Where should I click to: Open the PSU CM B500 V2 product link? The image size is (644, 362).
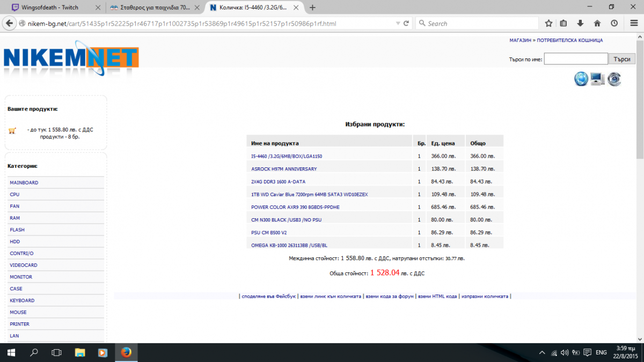click(269, 233)
